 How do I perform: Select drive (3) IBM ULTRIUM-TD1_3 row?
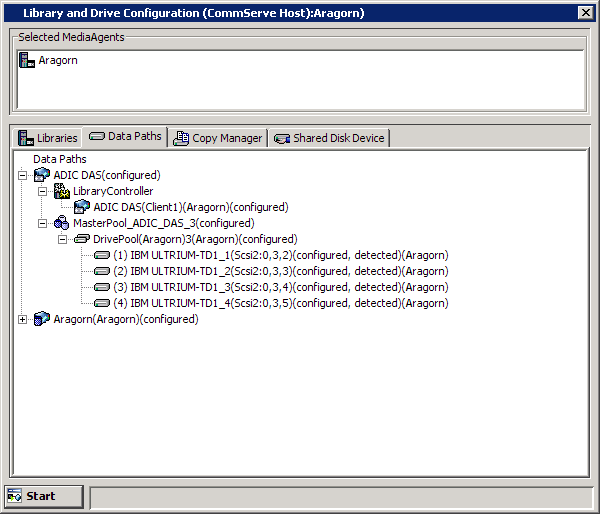tap(280, 287)
